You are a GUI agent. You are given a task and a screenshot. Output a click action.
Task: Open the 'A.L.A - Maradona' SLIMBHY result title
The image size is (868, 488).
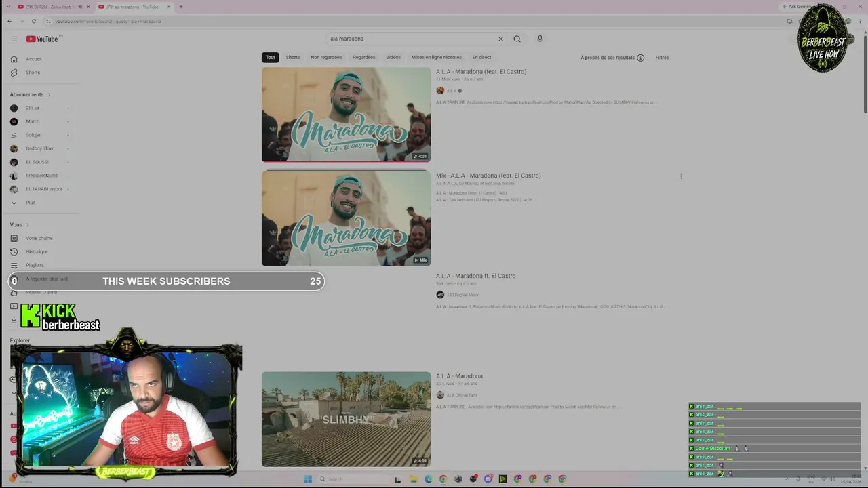459,376
